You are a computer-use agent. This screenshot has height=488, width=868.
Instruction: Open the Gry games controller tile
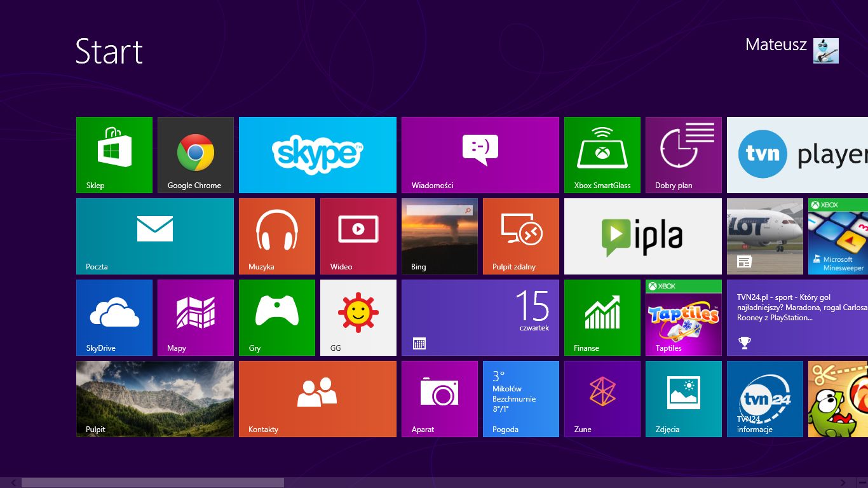(277, 318)
